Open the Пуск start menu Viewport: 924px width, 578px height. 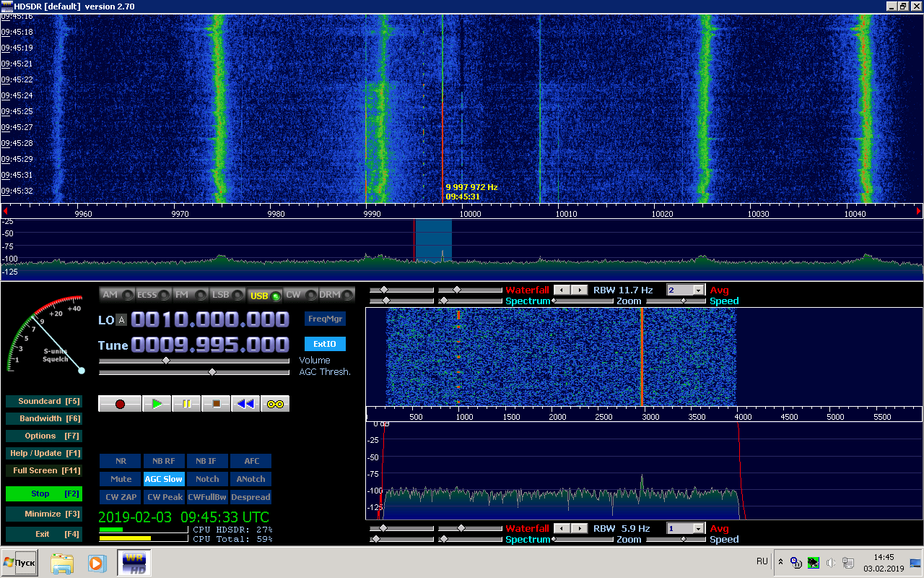(x=19, y=563)
